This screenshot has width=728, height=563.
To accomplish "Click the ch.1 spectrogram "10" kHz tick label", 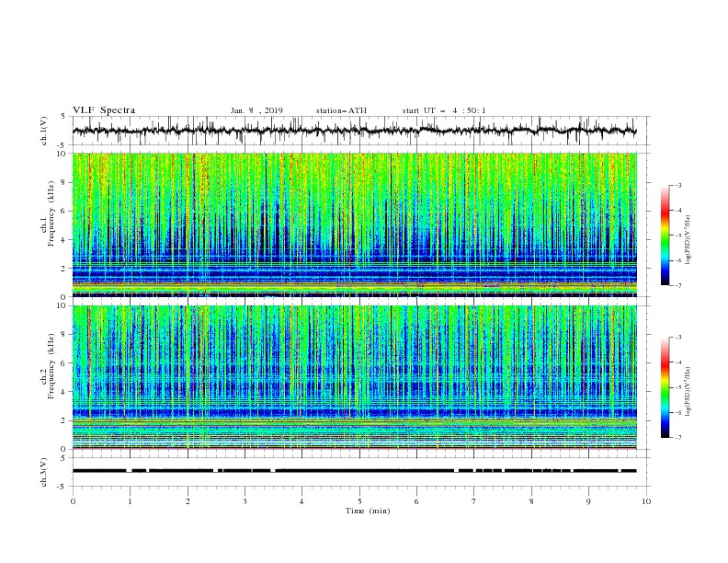I will pos(63,154).
